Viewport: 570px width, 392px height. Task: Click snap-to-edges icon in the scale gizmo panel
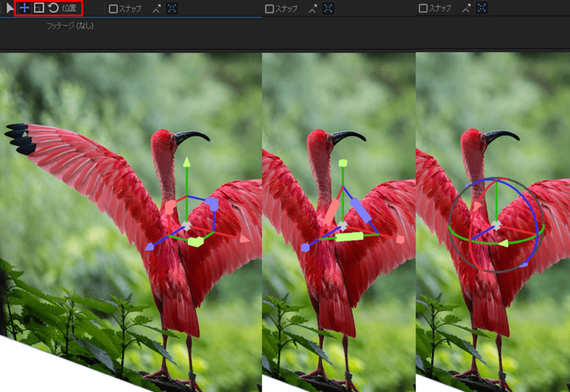(313, 9)
